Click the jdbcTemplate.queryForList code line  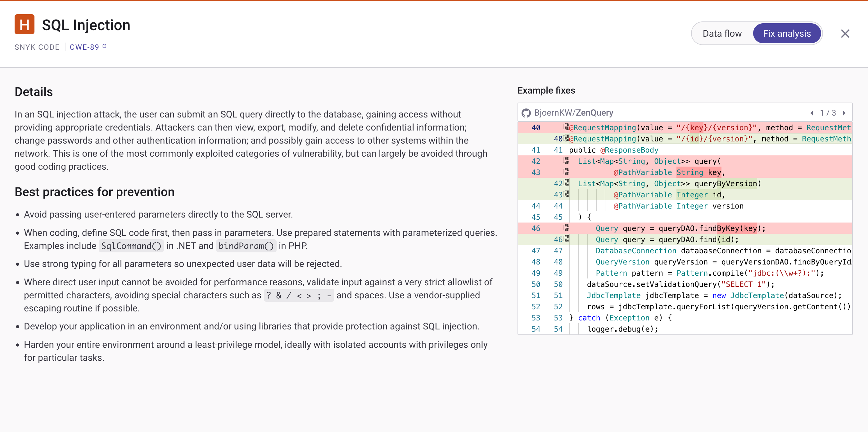[x=719, y=306]
